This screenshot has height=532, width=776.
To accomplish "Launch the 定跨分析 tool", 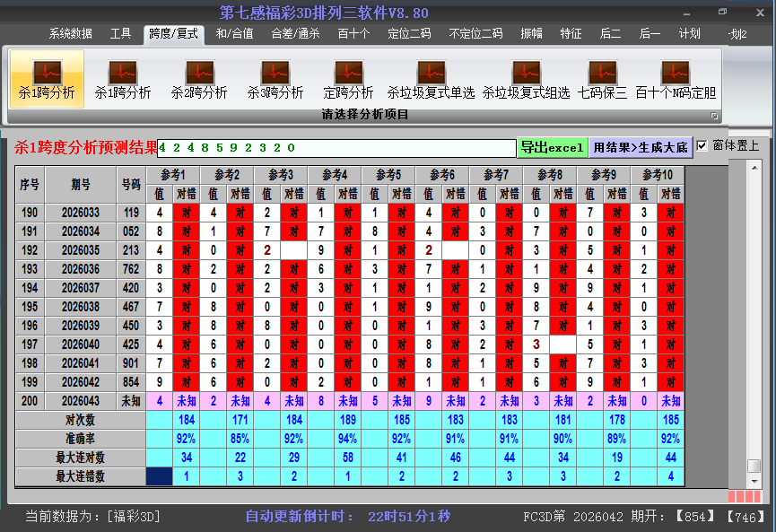I will pos(348,79).
